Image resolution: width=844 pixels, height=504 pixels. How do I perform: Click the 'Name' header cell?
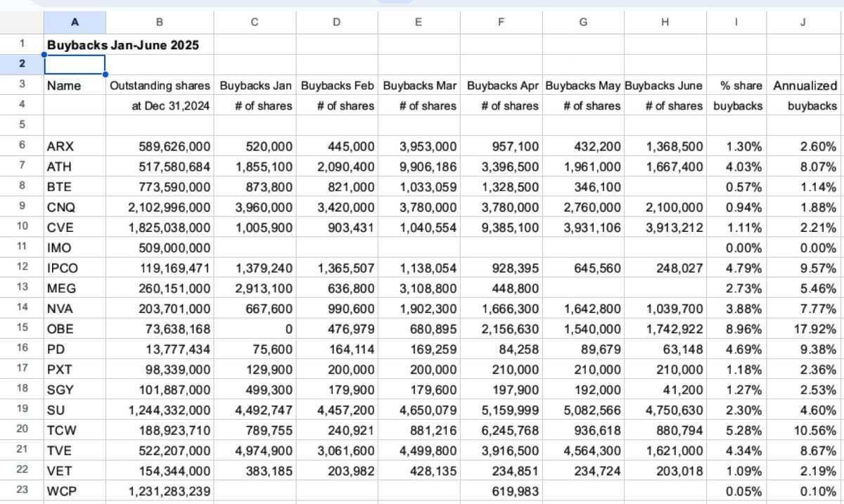pos(75,86)
